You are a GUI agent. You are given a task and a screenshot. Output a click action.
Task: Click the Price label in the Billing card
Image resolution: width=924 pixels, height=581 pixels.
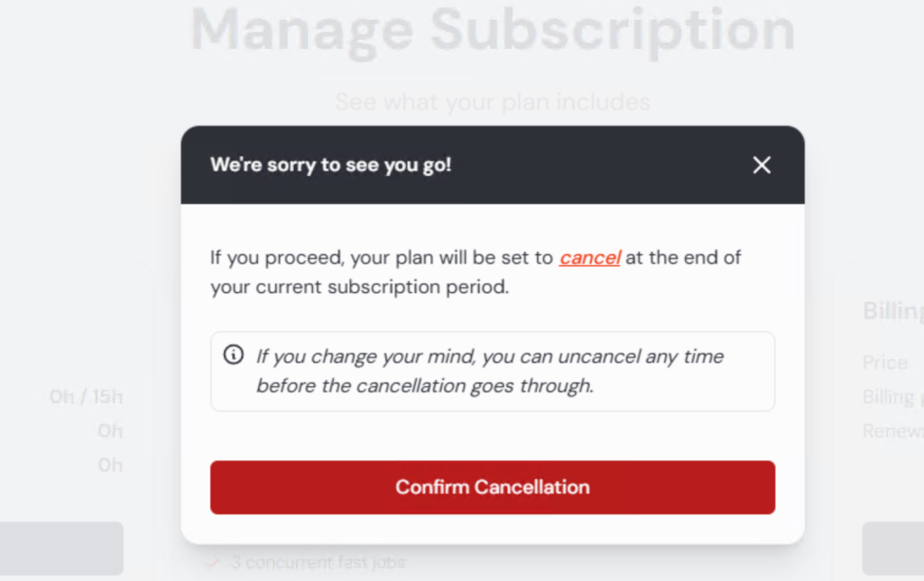click(884, 363)
